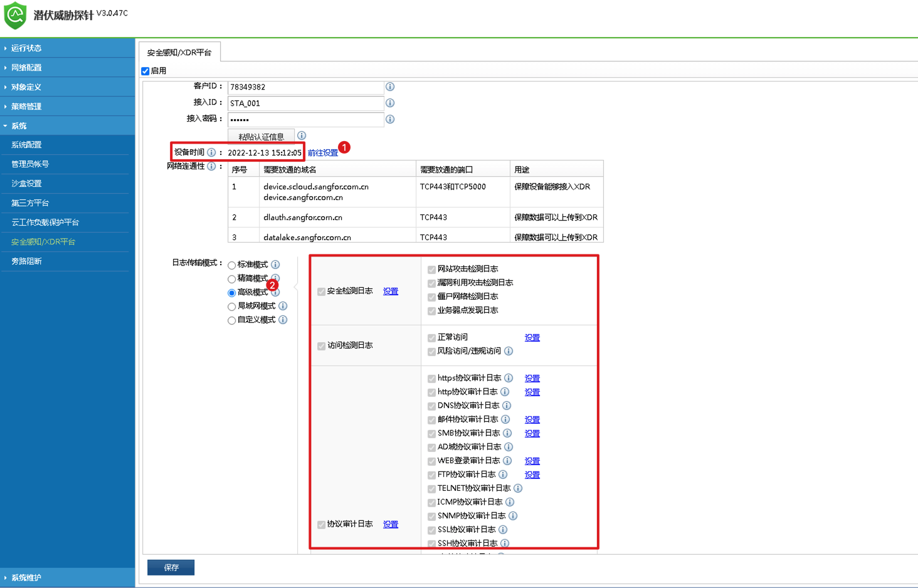Expand the 运行状态 sidebar section
The image size is (918, 588).
[26, 48]
